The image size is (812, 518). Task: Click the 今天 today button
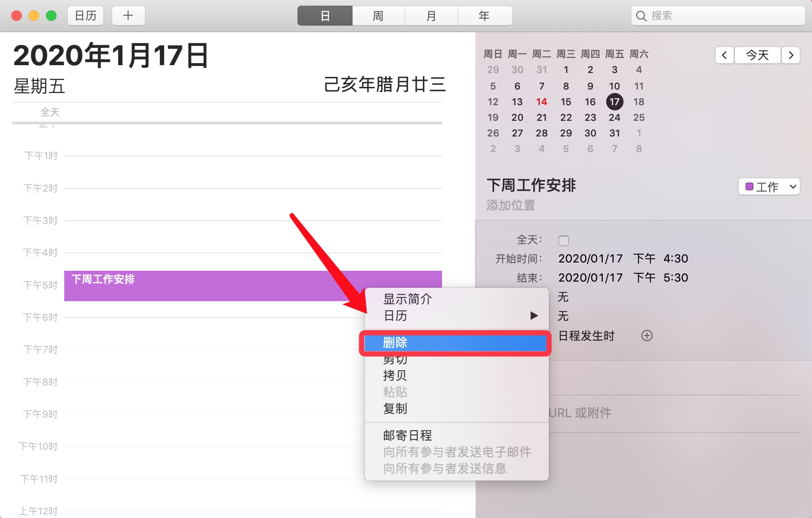click(x=758, y=55)
